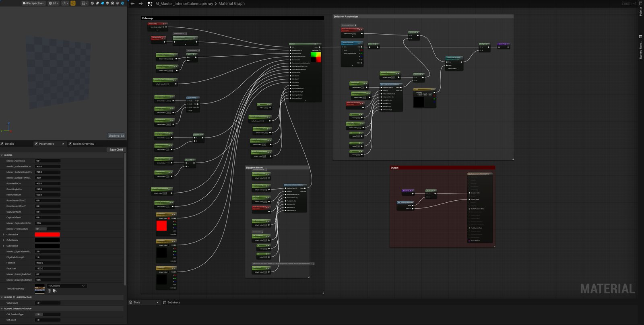Viewport: 644px width, 325px height.
Task: Click the red CubeBasisX color swatch
Action: 47,234
